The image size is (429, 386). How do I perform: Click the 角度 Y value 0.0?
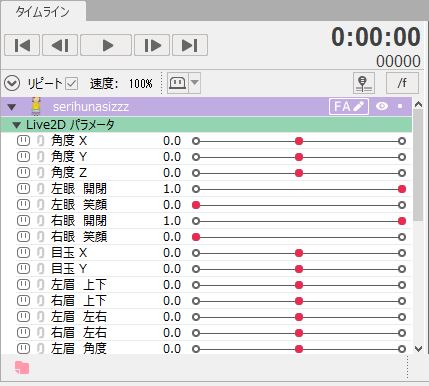[172, 157]
